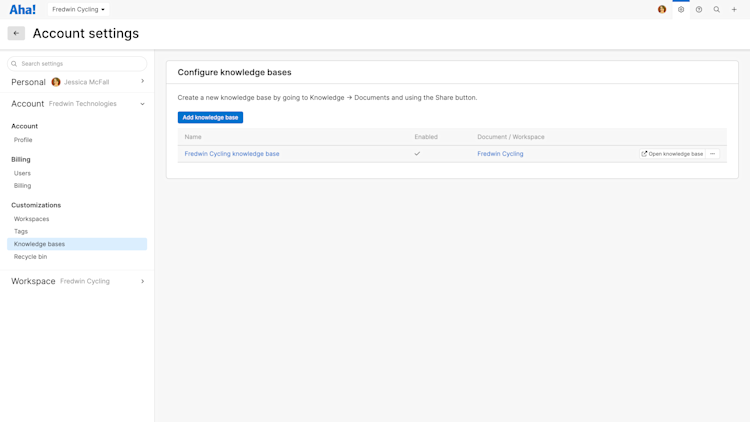Screen dimensions: 750x422
Task: Click the Jessica McFall avatar in the sidebar
Action: (x=56, y=82)
